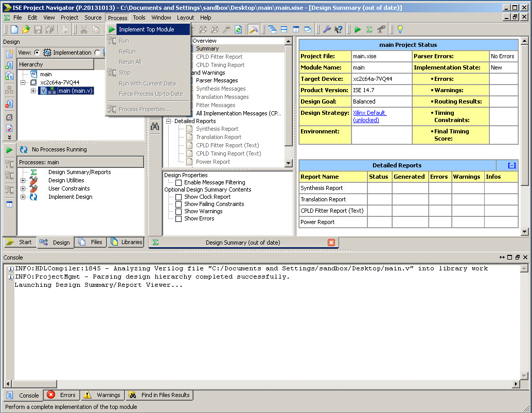The image size is (532, 413).
Task: Click the Tile Vertically toolbar icon
Action: (296, 29)
